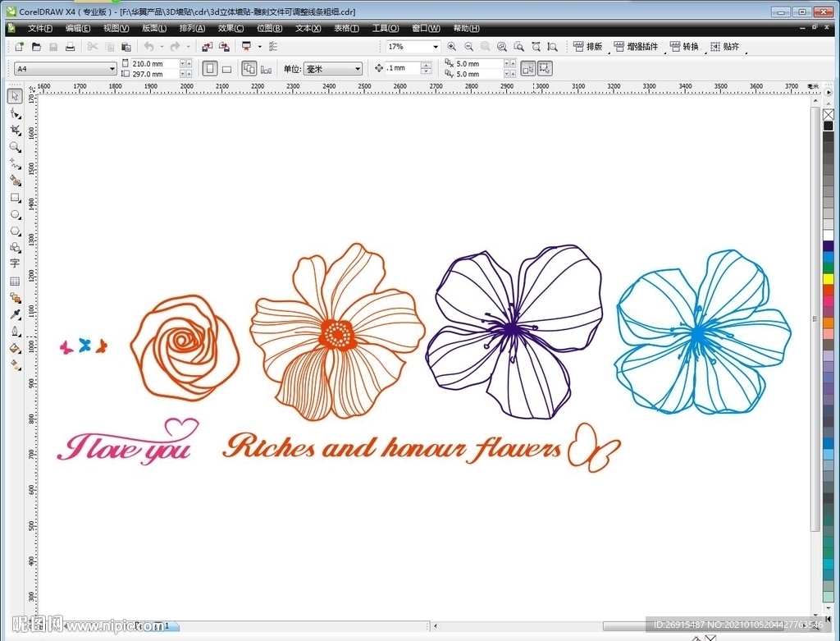This screenshot has height=641, width=840.
Task: Click the 排版 toolbar button
Action: click(x=587, y=47)
